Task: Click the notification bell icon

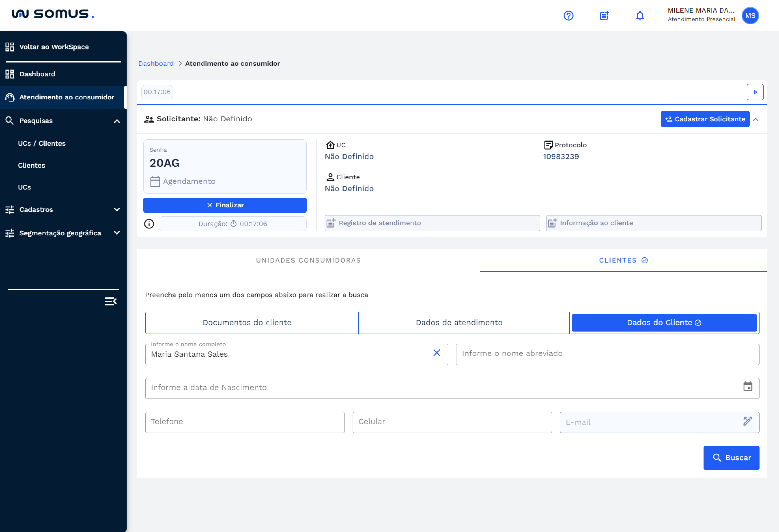Action: [x=640, y=15]
